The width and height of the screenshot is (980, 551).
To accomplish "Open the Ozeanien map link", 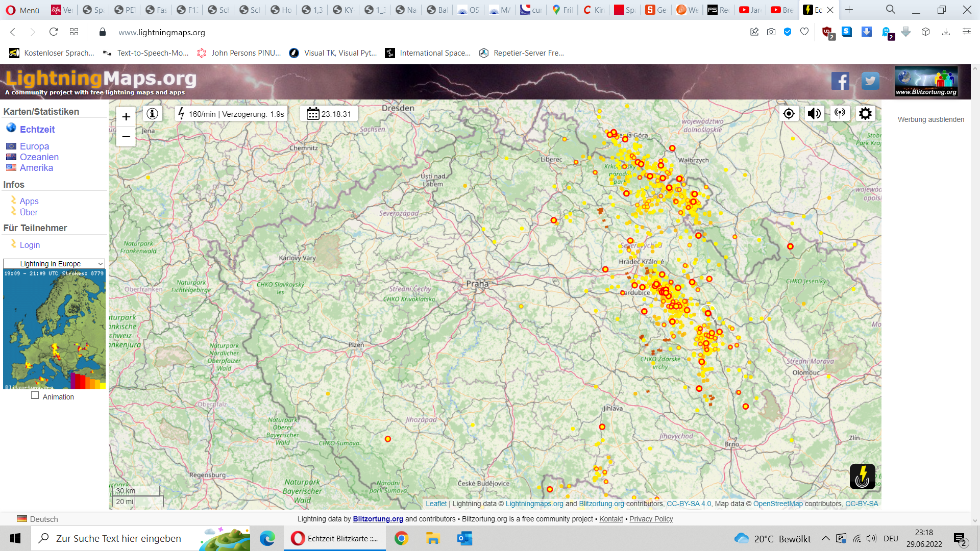I will [39, 157].
